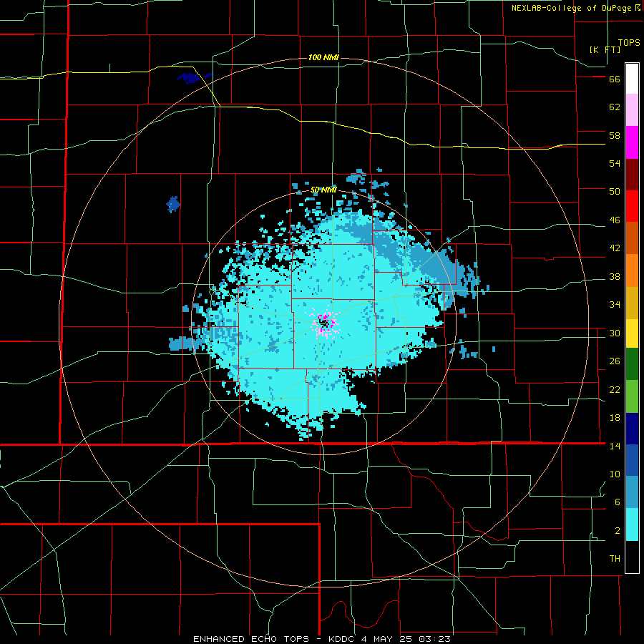Screen dimensions: 644x644
Task: Click the '14' scale label
Action: point(615,446)
